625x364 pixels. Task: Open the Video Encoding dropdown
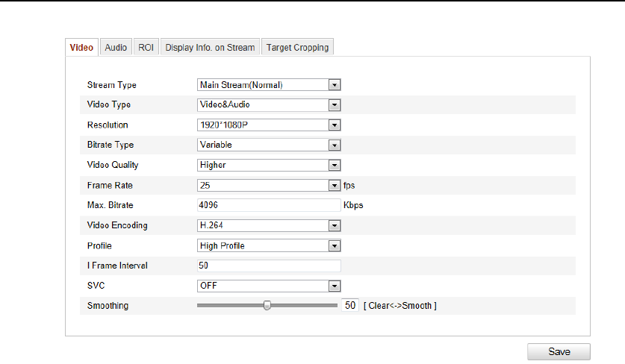(x=335, y=225)
